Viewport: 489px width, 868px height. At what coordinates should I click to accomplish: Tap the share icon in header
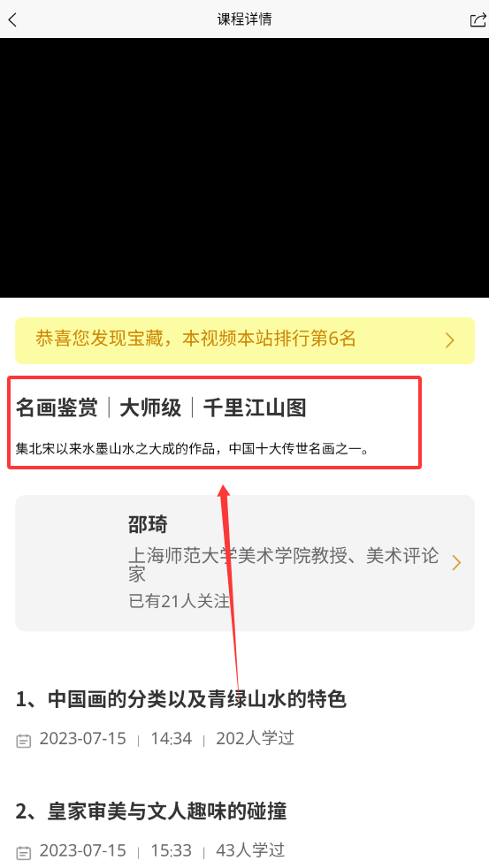478,20
